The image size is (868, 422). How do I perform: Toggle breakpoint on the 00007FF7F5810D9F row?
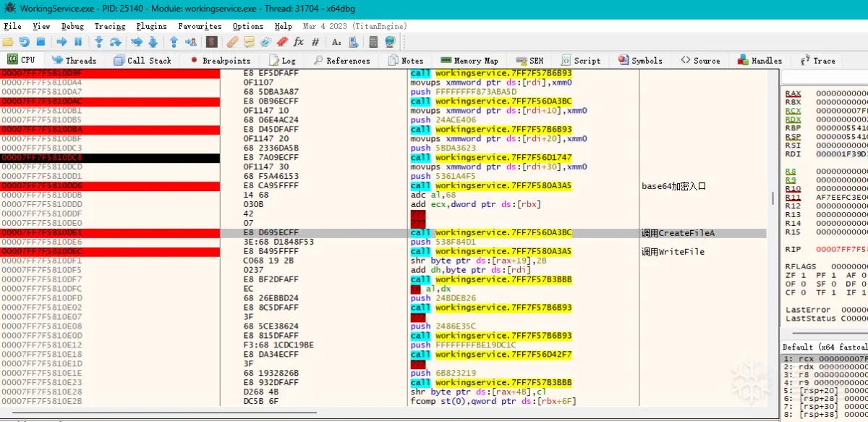[x=110, y=73]
